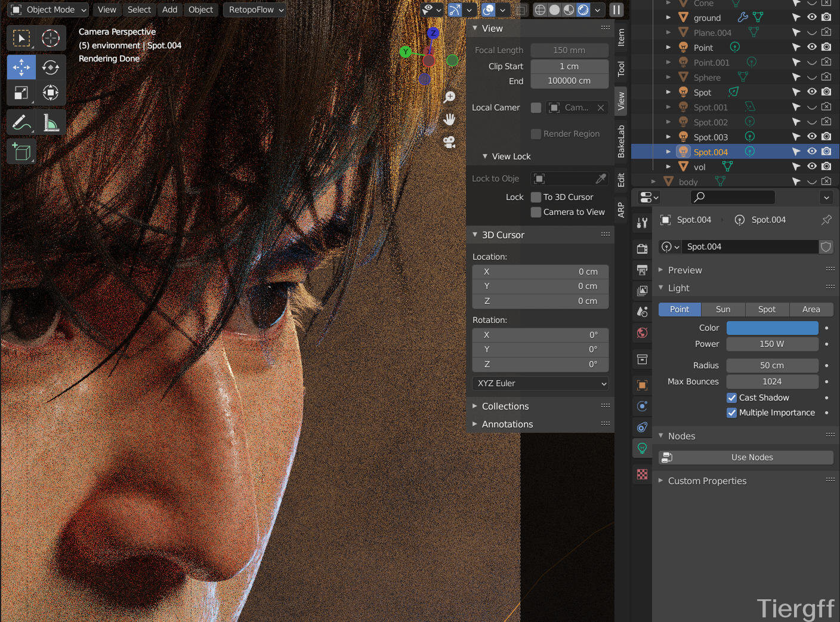Click the Add Cube tool icon
840x622 pixels.
tap(21, 152)
